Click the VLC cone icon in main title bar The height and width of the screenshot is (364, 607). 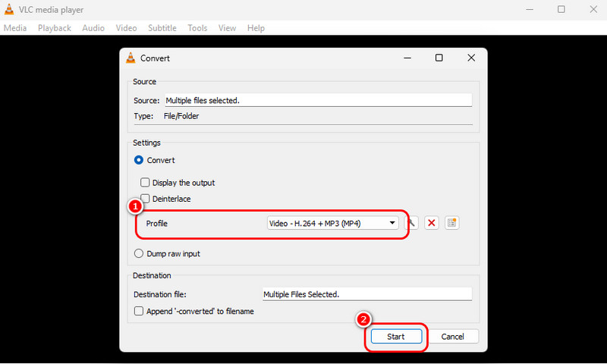(x=9, y=9)
